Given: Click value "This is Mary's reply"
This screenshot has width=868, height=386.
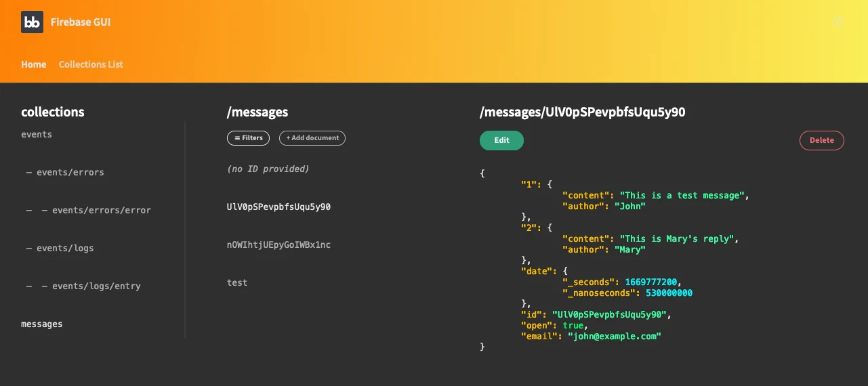Looking at the screenshot, I should [677, 238].
